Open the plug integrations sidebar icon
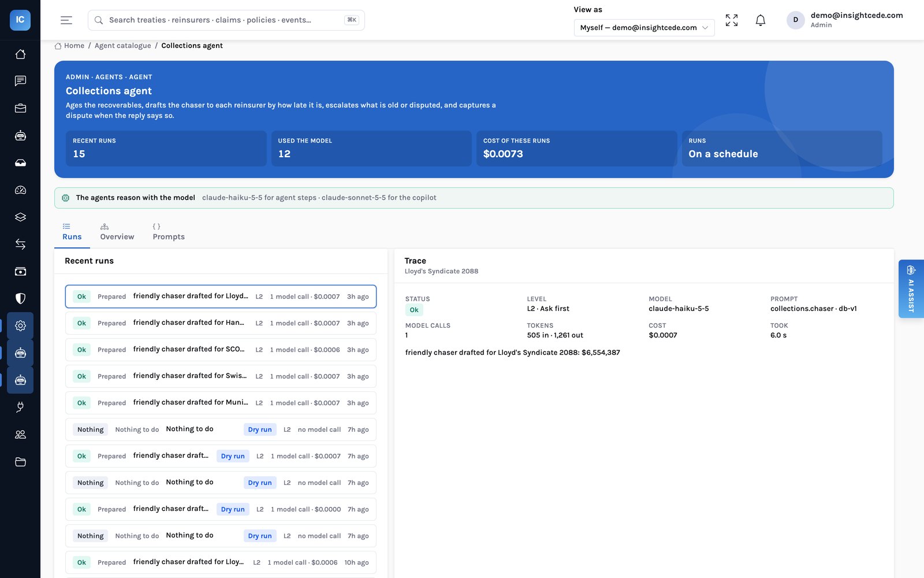This screenshot has width=924, height=578. [20, 407]
